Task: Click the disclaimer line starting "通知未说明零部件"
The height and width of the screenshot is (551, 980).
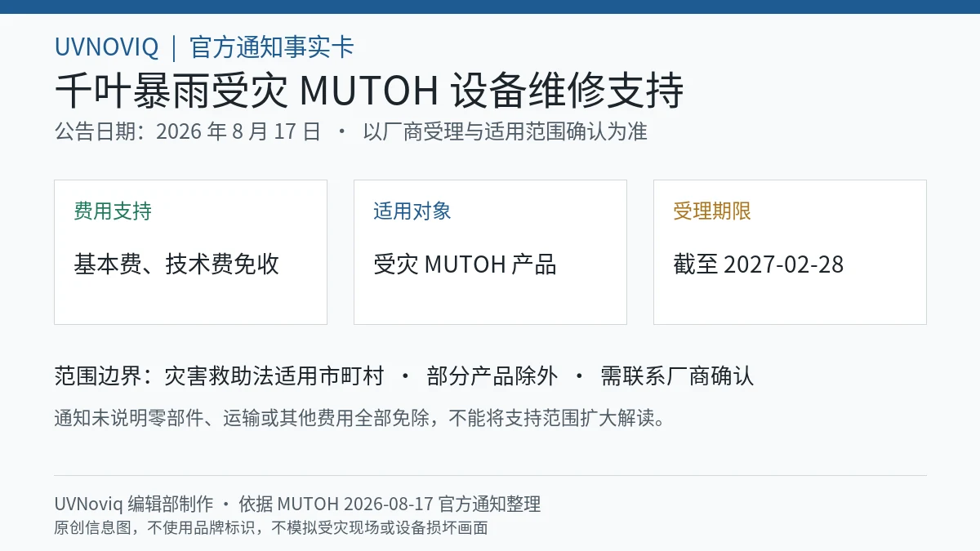Action: click(x=363, y=418)
